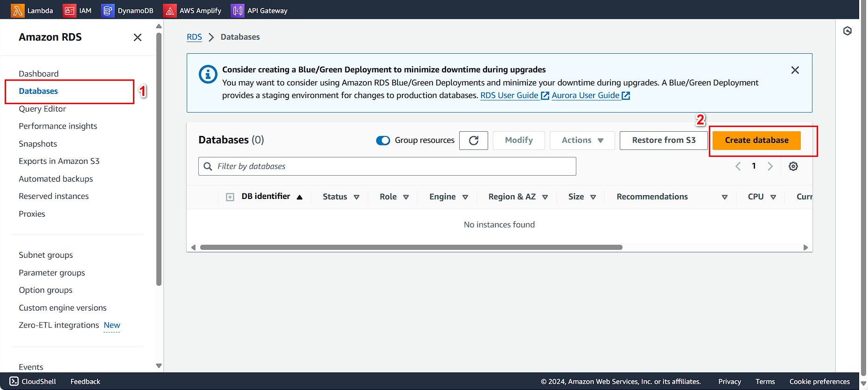Open Exports in Amazon S3

tap(59, 161)
